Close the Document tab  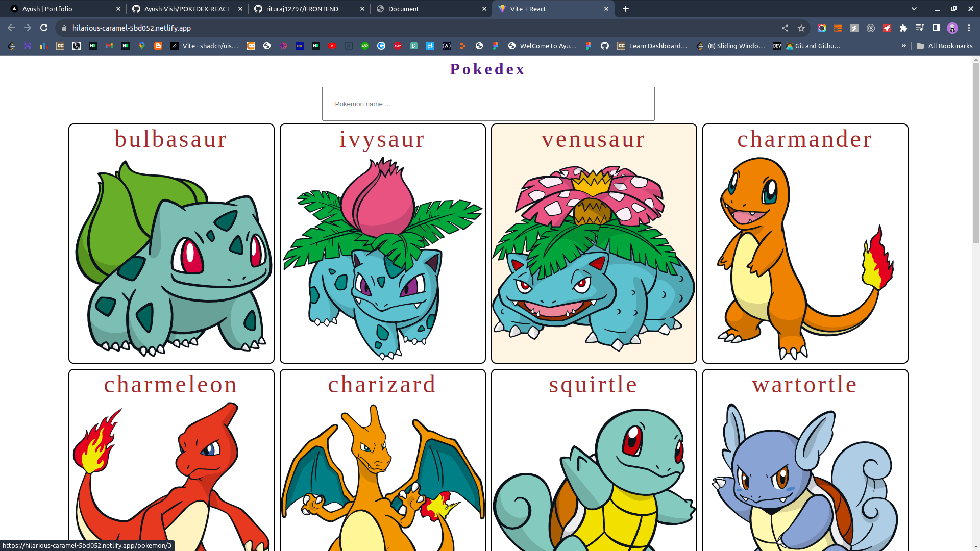[484, 9]
